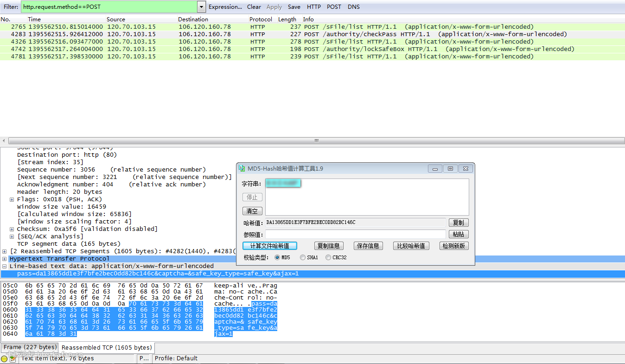
Task: Click the capture comment edit icon in status bar
Action: (x=13, y=358)
